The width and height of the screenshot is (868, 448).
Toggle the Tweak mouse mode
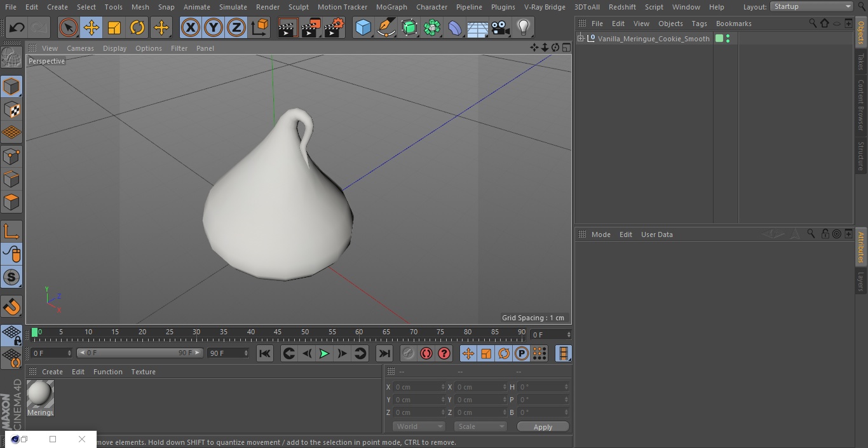click(11, 254)
